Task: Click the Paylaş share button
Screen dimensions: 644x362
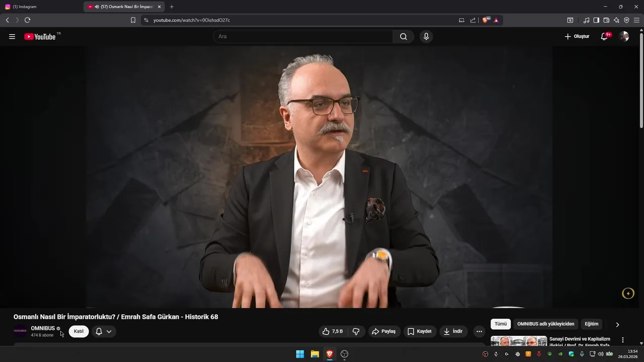Action: (384, 331)
